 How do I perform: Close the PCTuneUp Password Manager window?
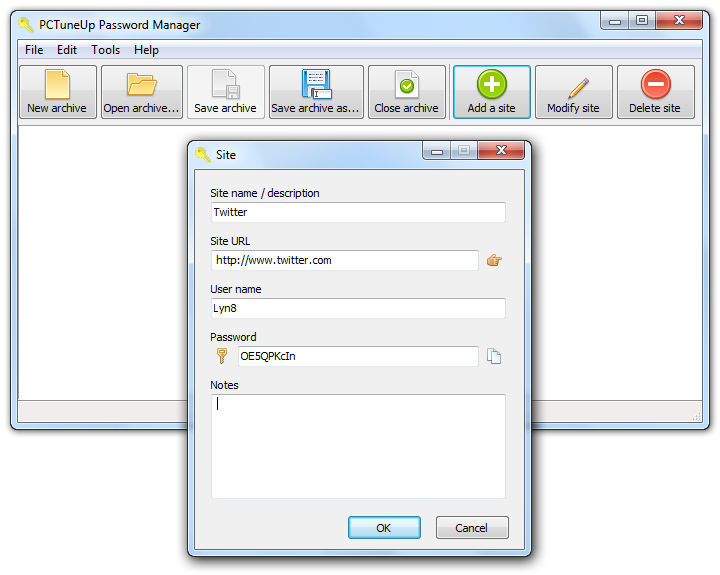[x=679, y=20]
